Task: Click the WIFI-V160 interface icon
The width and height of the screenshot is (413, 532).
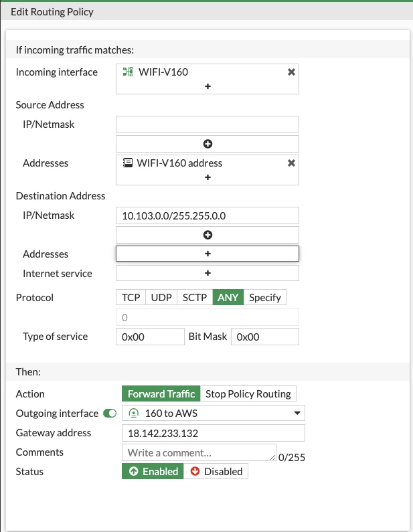Action: tap(128, 72)
